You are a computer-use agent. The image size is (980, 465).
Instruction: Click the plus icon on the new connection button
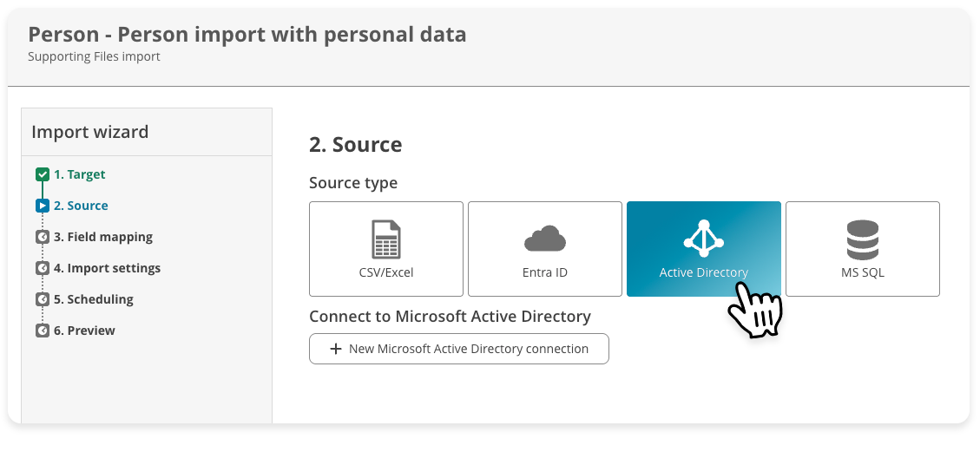(x=336, y=349)
